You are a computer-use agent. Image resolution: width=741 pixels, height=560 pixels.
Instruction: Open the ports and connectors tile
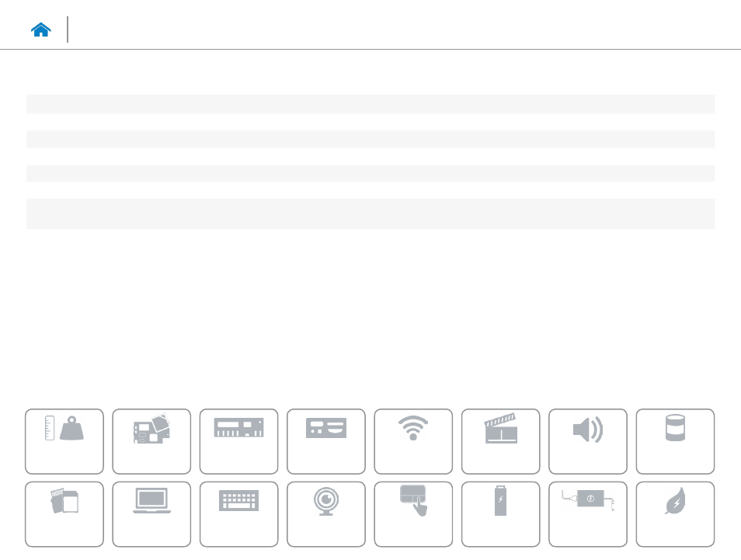[326, 441]
